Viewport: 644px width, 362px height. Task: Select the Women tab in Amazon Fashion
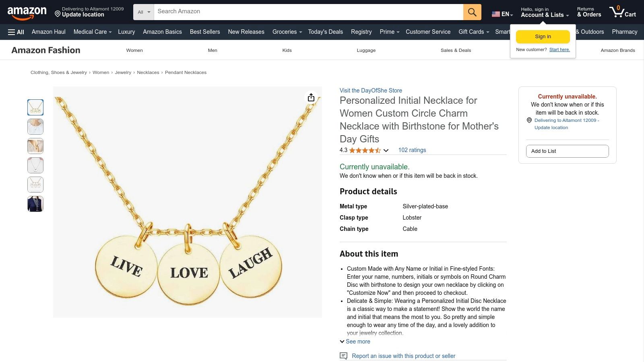coord(134,50)
